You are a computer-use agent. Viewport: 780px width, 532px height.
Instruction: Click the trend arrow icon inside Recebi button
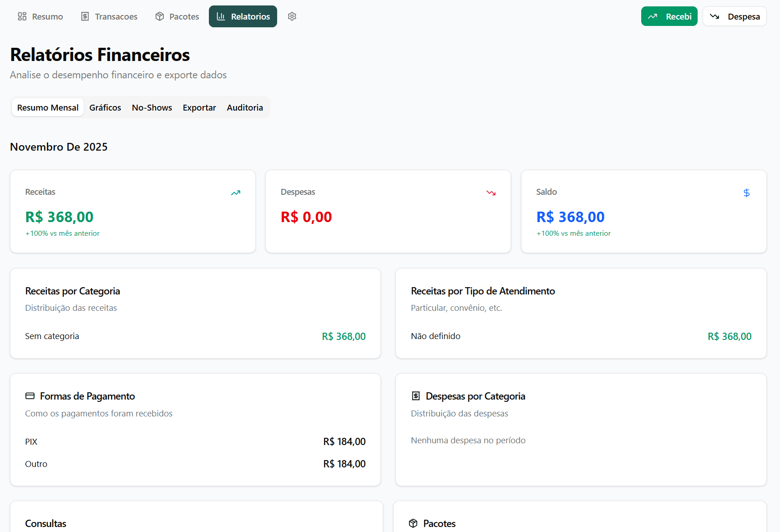[x=653, y=16]
